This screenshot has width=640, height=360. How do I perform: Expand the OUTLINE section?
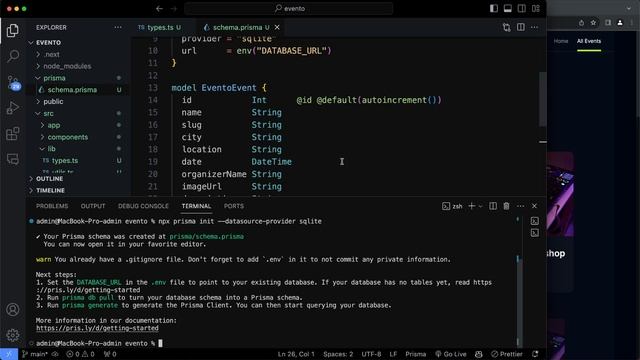[49, 179]
